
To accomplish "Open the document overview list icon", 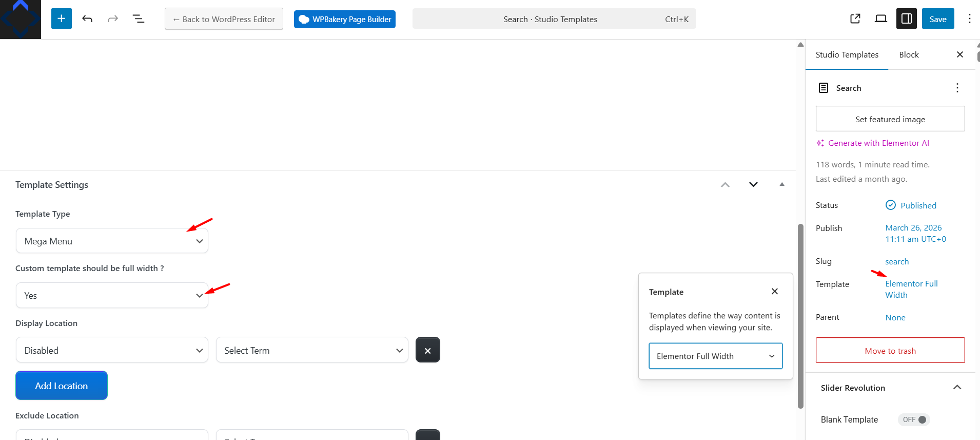I will [x=139, y=19].
